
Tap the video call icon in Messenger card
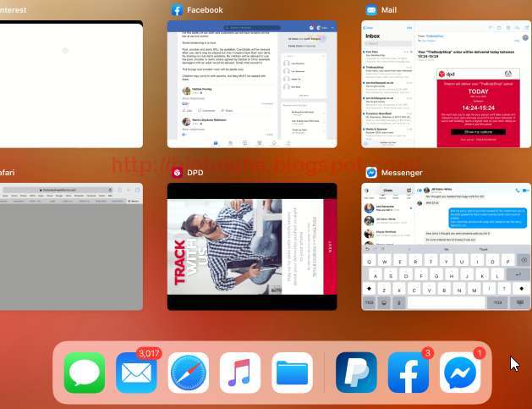526,191
